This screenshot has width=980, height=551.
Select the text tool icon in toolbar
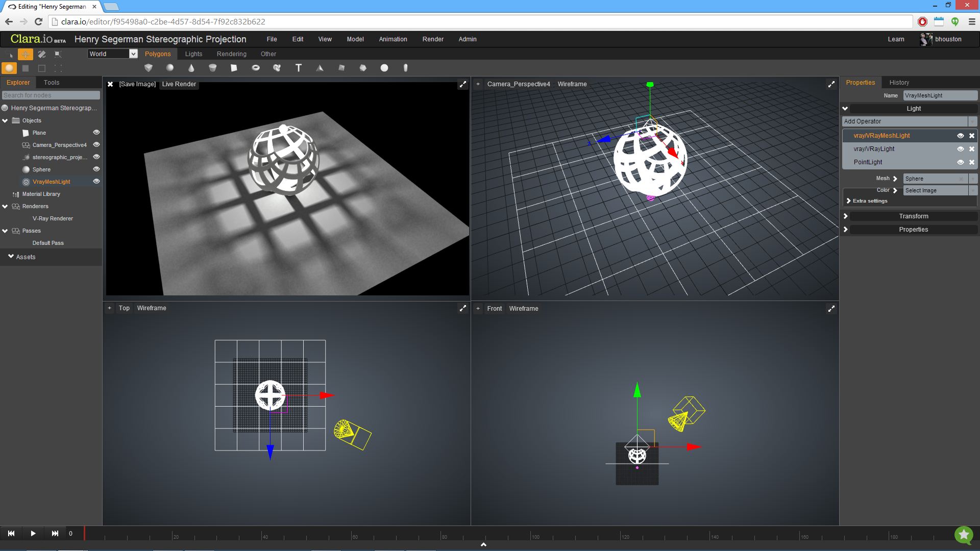pyautogui.click(x=299, y=67)
